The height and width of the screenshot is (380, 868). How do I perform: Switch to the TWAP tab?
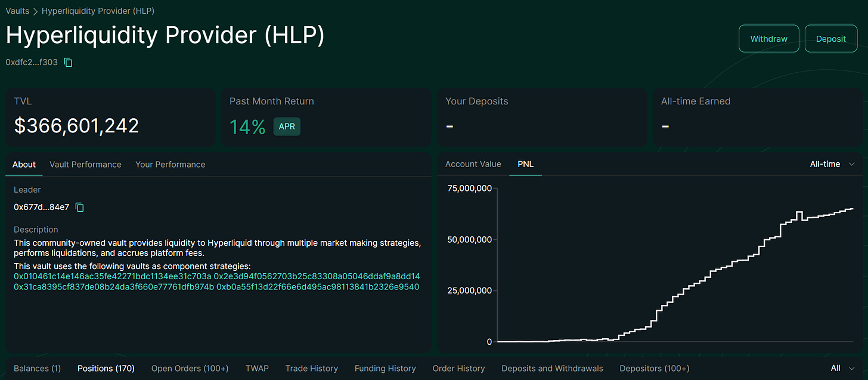[257, 368]
